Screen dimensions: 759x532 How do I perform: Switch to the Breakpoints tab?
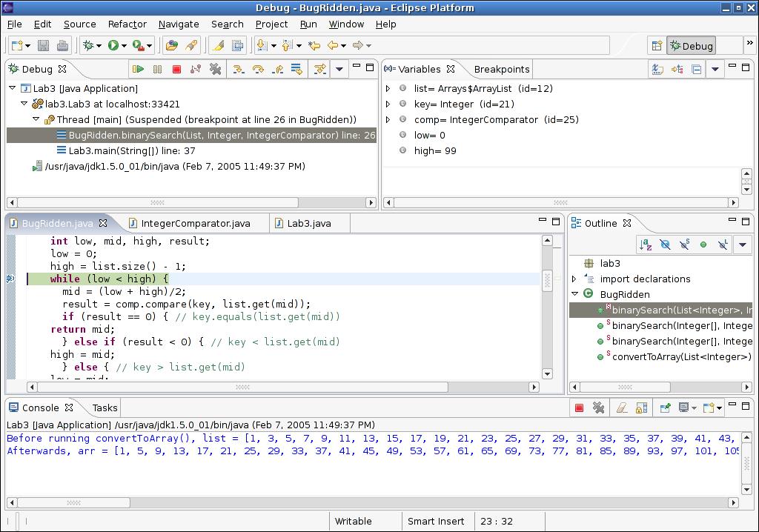pyautogui.click(x=502, y=69)
